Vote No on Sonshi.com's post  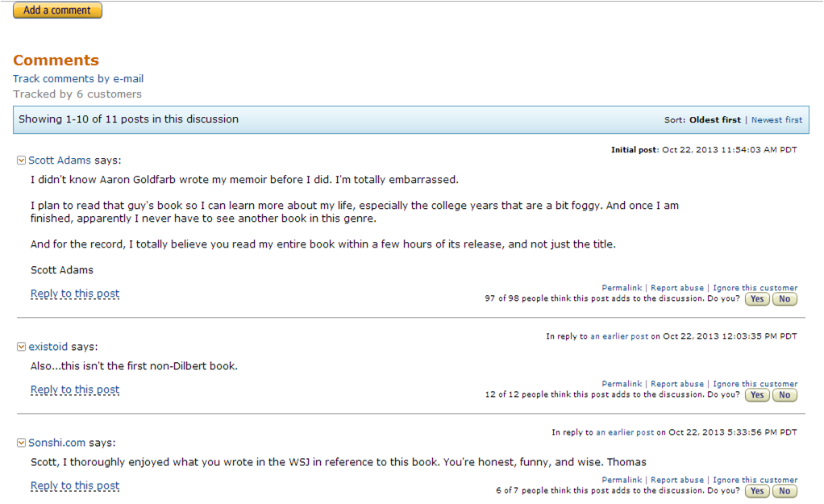[x=784, y=491]
